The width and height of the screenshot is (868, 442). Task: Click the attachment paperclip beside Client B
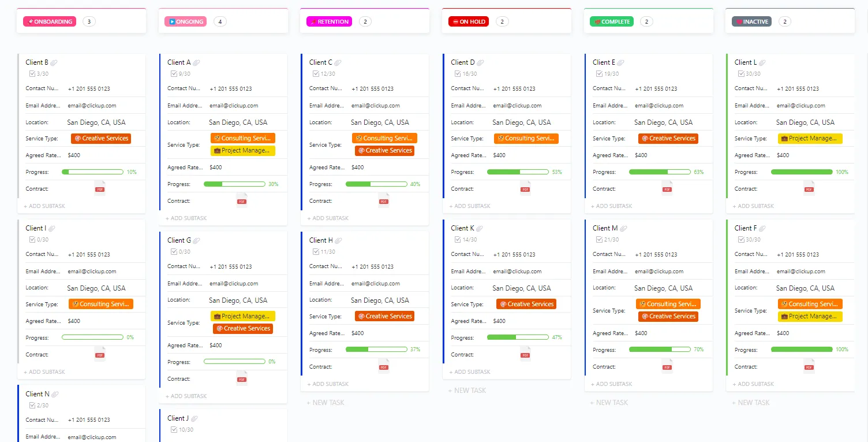54,62
